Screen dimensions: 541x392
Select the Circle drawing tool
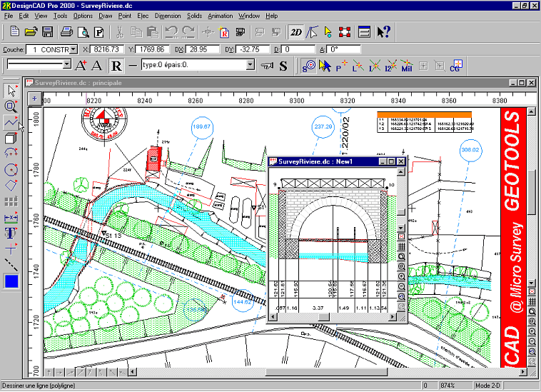11,170
